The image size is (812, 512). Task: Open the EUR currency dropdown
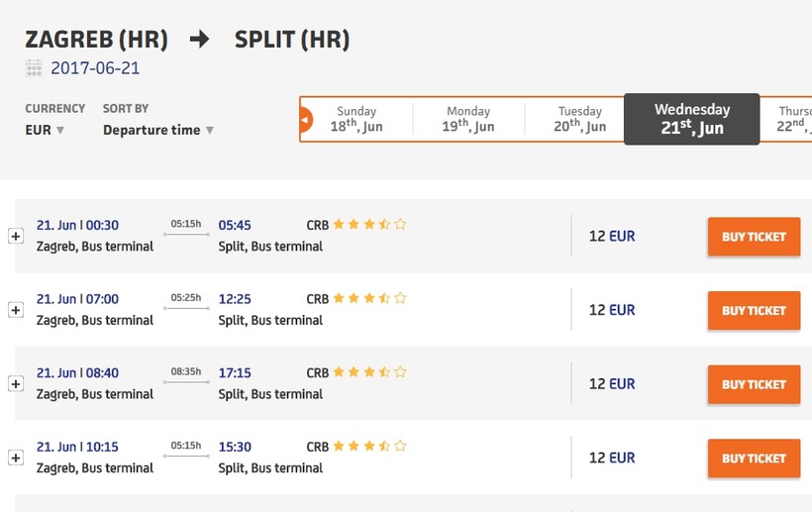click(46, 130)
